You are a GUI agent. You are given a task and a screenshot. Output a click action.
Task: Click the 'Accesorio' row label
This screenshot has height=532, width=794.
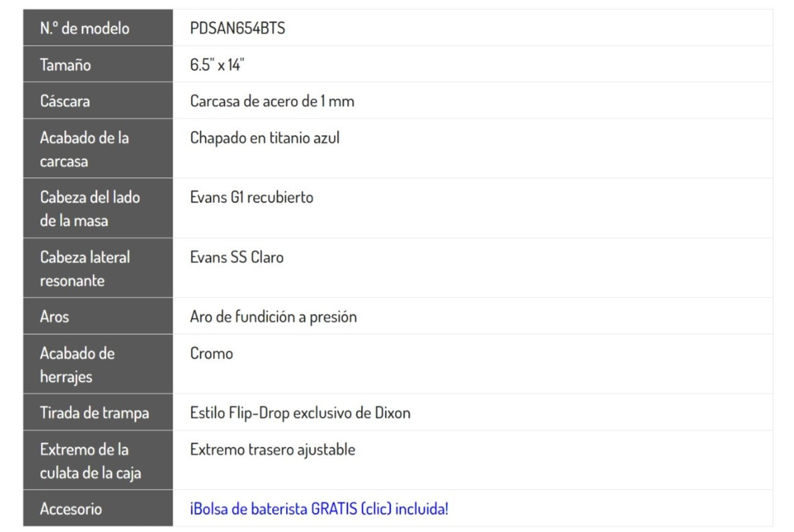tap(71, 509)
